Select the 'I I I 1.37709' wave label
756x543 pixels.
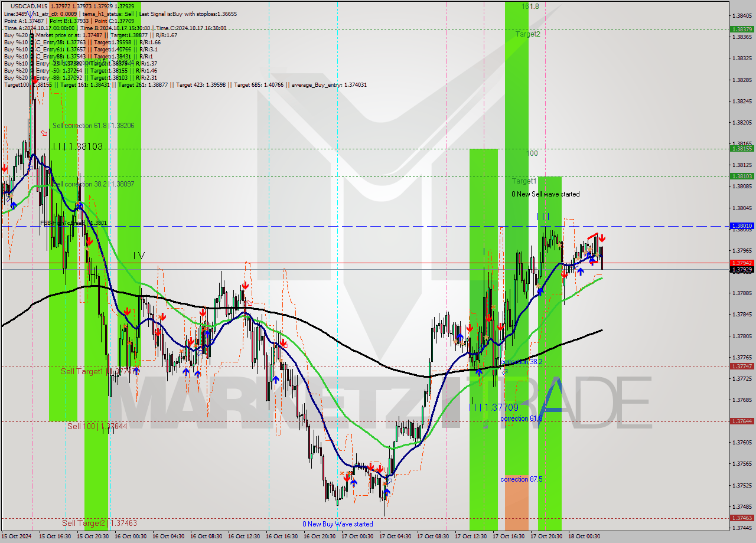tap(494, 407)
